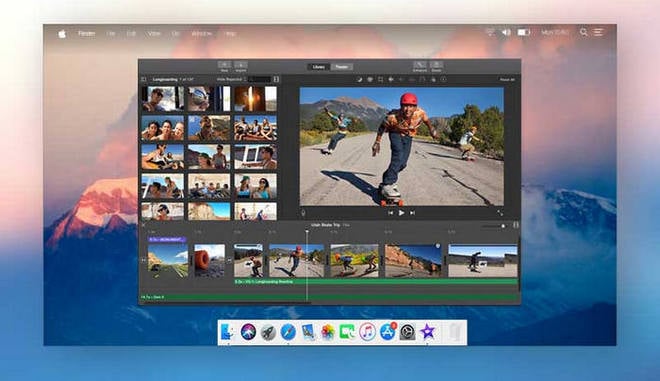Click the volume icon in menu bar
660x381 pixels.
[x=506, y=32]
